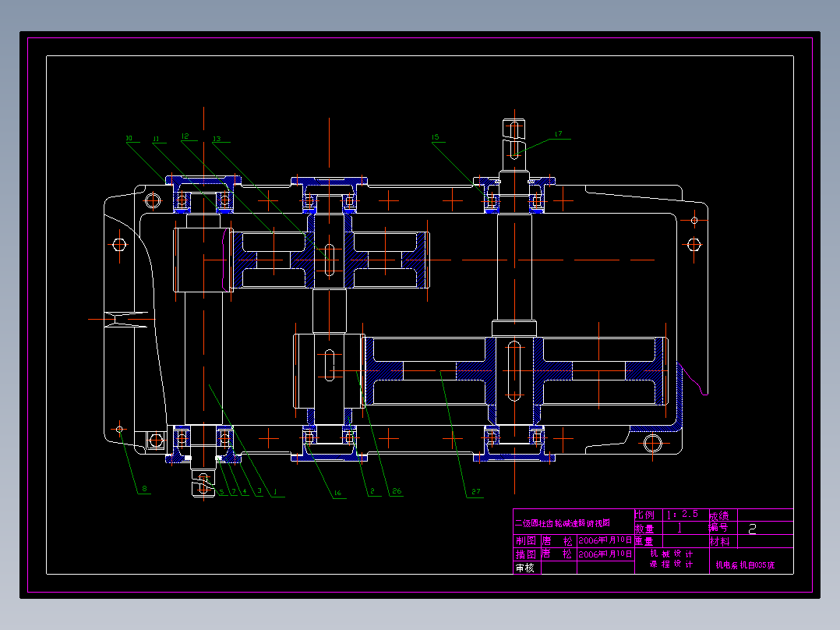Click part callout number 12
The height and width of the screenshot is (630, 840).
tap(185, 136)
